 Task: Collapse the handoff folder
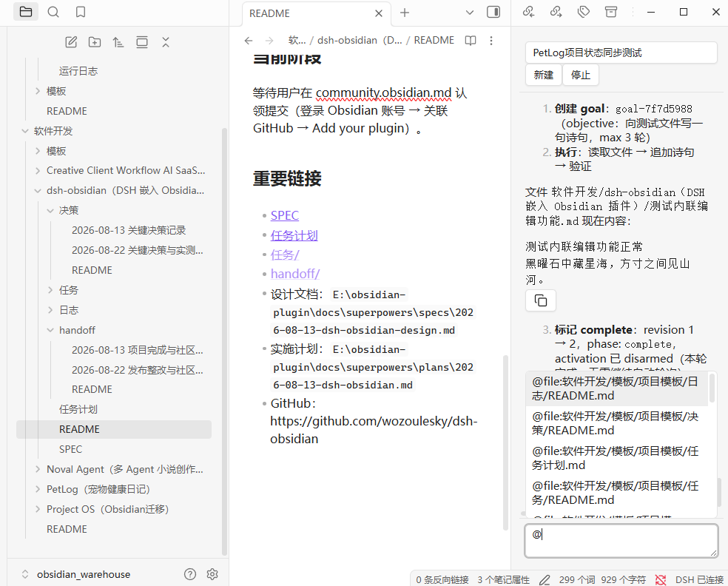pos(50,330)
